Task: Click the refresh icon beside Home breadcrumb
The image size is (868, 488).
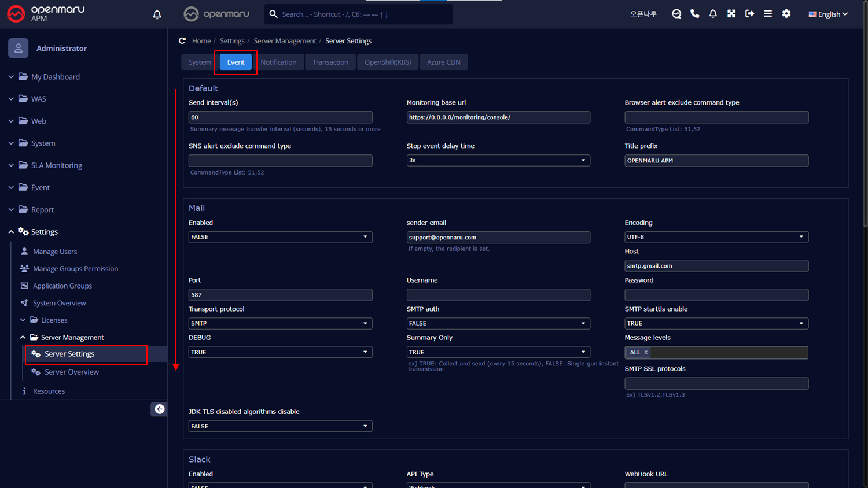Action: pyautogui.click(x=182, y=41)
